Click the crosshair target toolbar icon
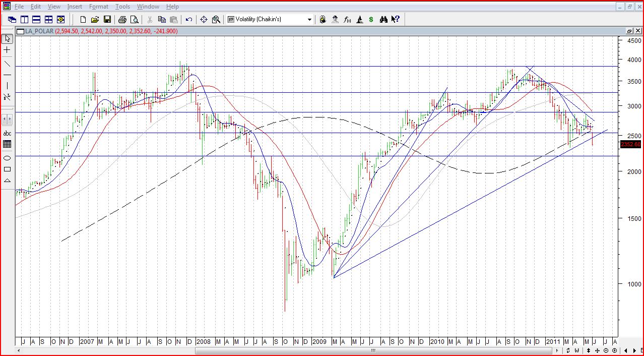Screen dimensions: 644x356 pyautogui.click(x=204, y=20)
